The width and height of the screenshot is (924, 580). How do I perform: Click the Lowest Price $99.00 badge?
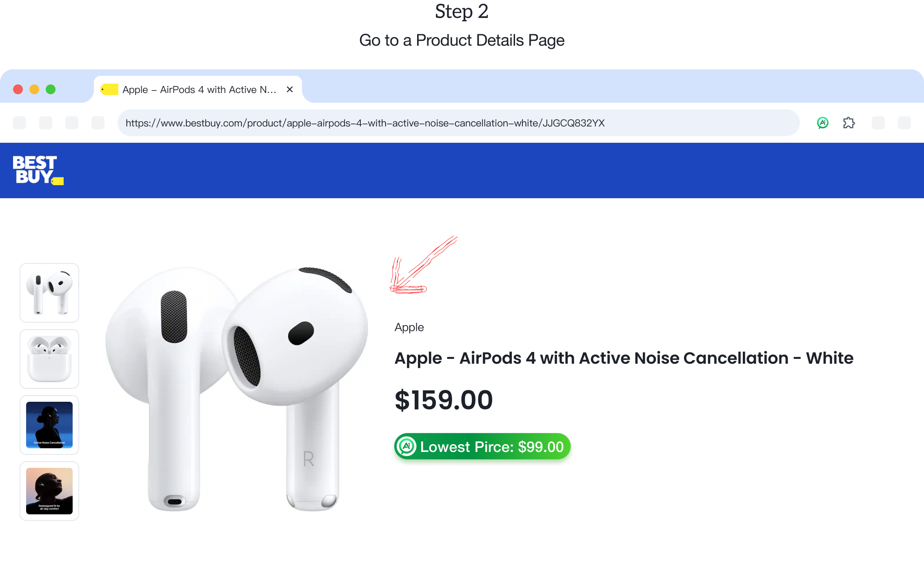coord(482,446)
